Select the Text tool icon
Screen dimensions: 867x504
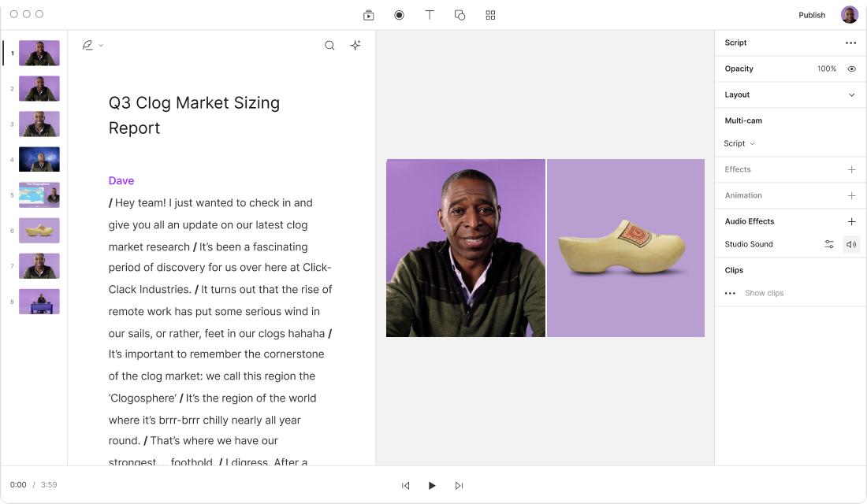430,15
